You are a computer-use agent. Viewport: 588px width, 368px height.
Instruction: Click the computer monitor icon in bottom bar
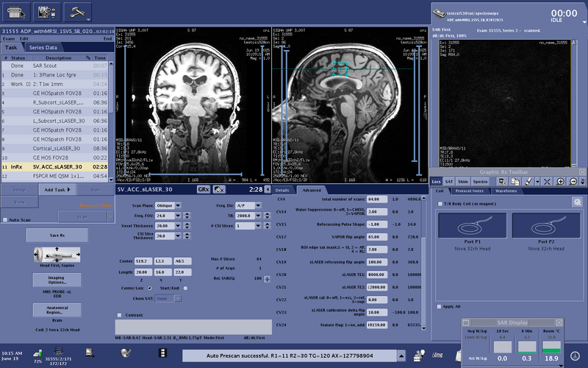89,353
